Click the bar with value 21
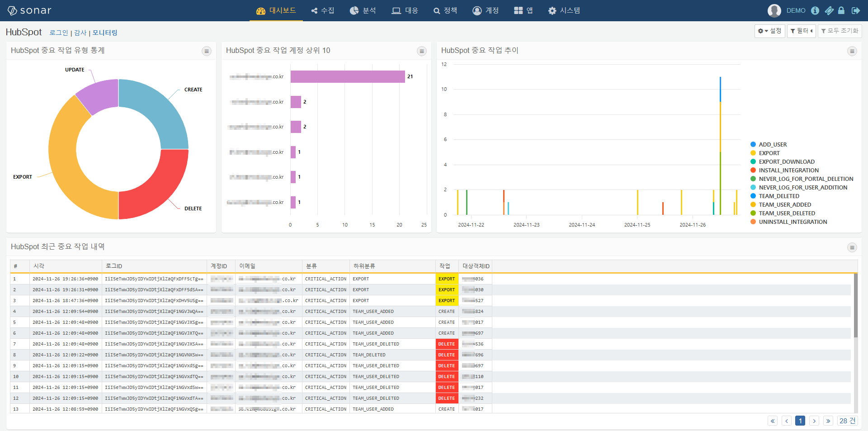Screen dimensions: 868x431 (x=348, y=76)
